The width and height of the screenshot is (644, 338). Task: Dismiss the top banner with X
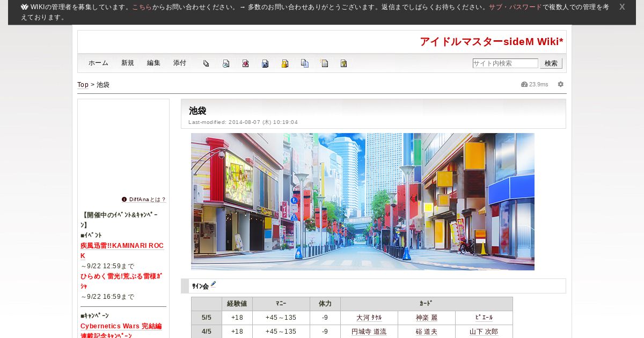pos(622,7)
